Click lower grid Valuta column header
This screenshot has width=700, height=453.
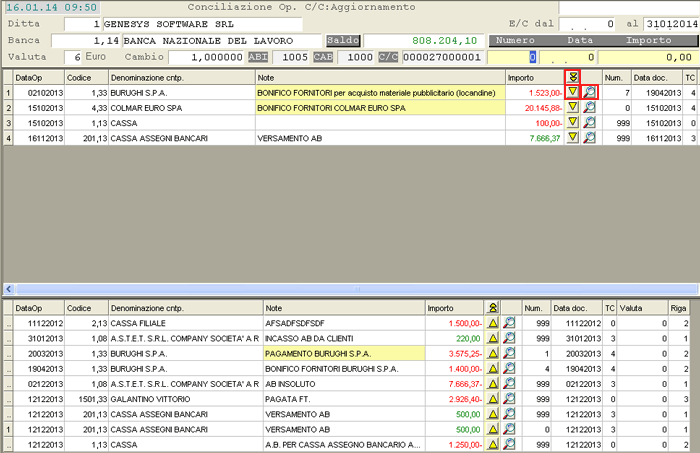coord(642,308)
